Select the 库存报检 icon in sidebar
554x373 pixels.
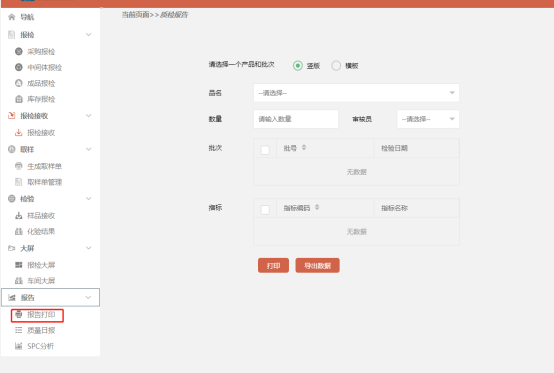pos(19,99)
